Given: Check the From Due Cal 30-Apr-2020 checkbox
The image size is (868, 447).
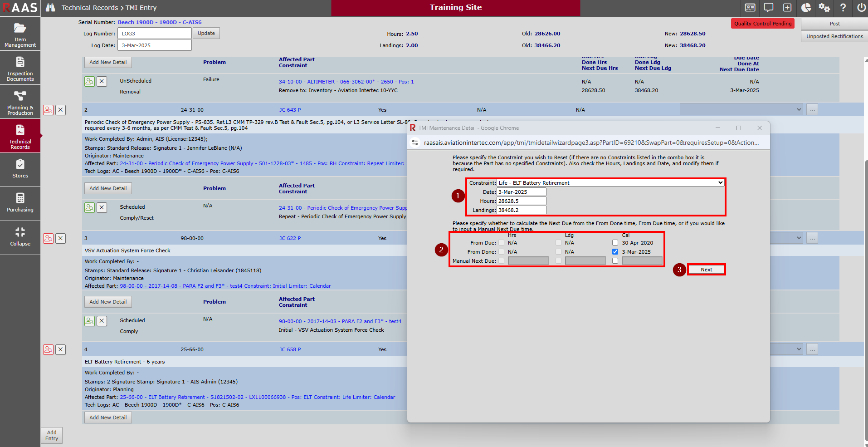Looking at the screenshot, I should [615, 243].
